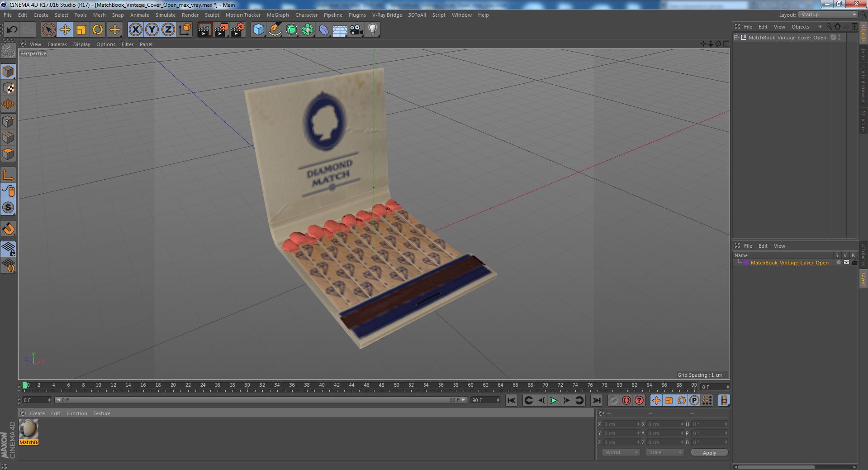The image size is (868, 470).
Task: Expand MatchBook_Vintage_Cover_Open object tree
Action: (736, 37)
